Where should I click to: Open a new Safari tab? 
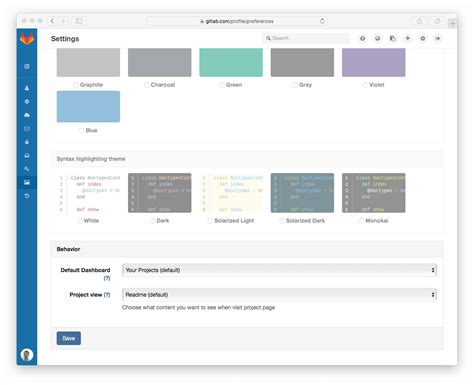click(452, 24)
